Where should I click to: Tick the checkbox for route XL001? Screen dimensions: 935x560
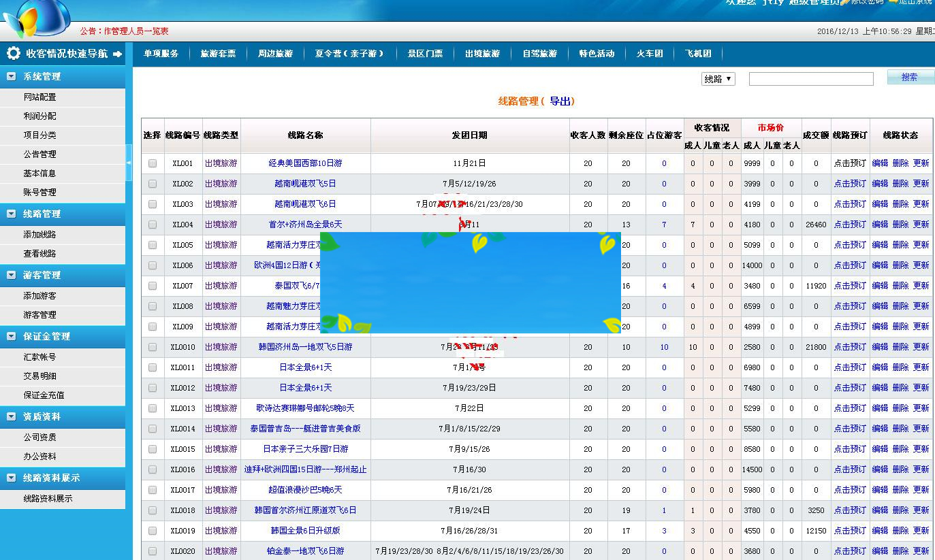coord(153,163)
